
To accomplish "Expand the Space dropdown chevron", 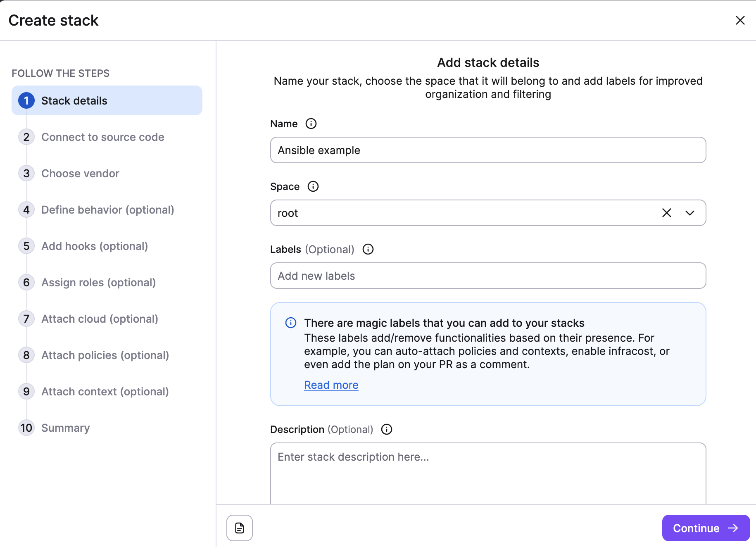I will click(x=690, y=213).
